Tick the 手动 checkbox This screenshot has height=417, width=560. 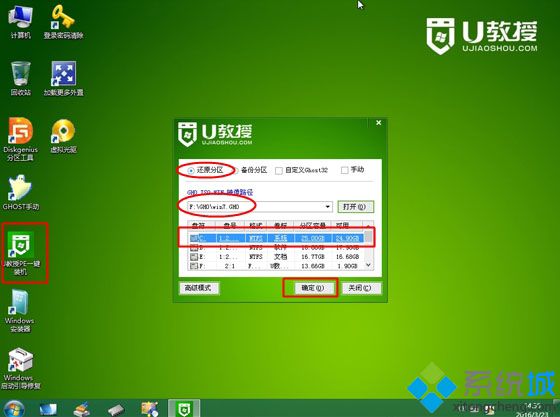(x=344, y=170)
